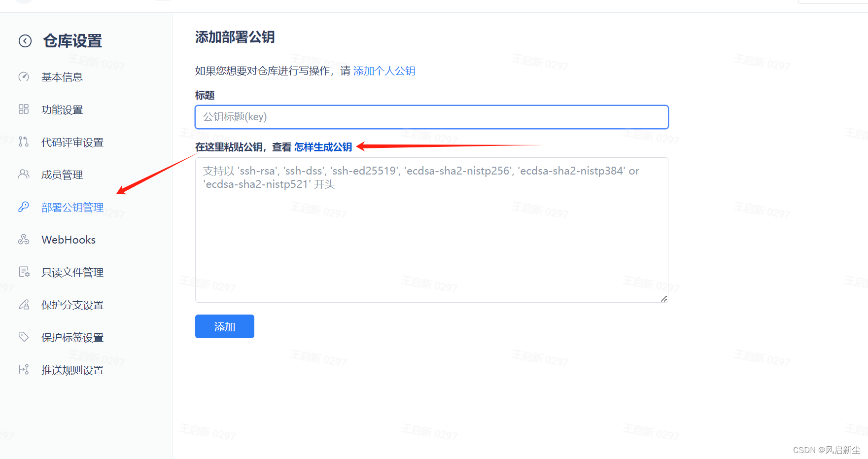Image resolution: width=868 pixels, height=459 pixels.
Task: Click into the public key paste textarea
Action: click(x=432, y=230)
